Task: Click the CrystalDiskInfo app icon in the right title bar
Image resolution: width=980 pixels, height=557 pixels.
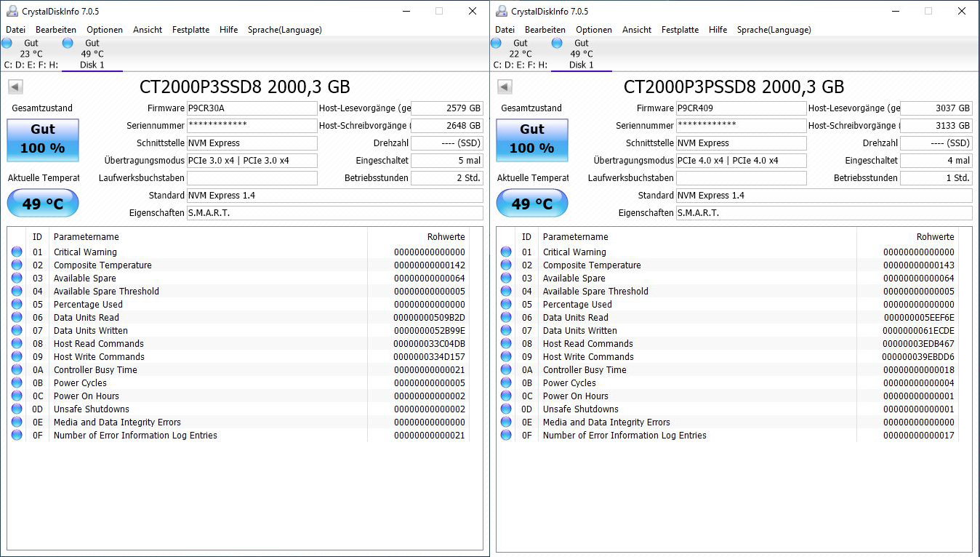Action: [x=501, y=11]
